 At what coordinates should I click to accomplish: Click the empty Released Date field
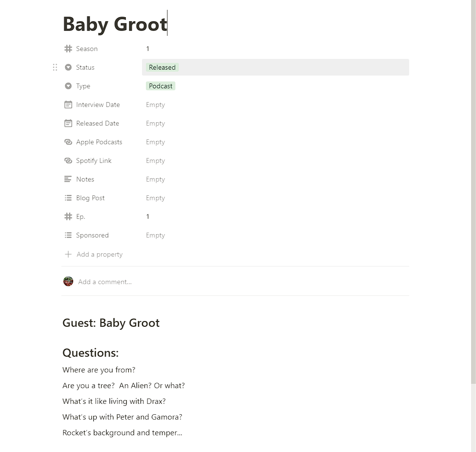click(x=155, y=123)
